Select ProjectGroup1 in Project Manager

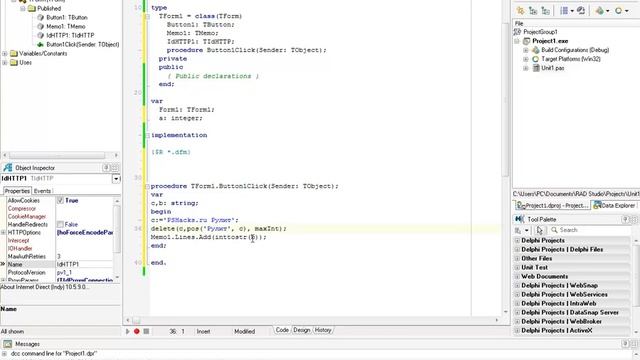tap(540, 32)
